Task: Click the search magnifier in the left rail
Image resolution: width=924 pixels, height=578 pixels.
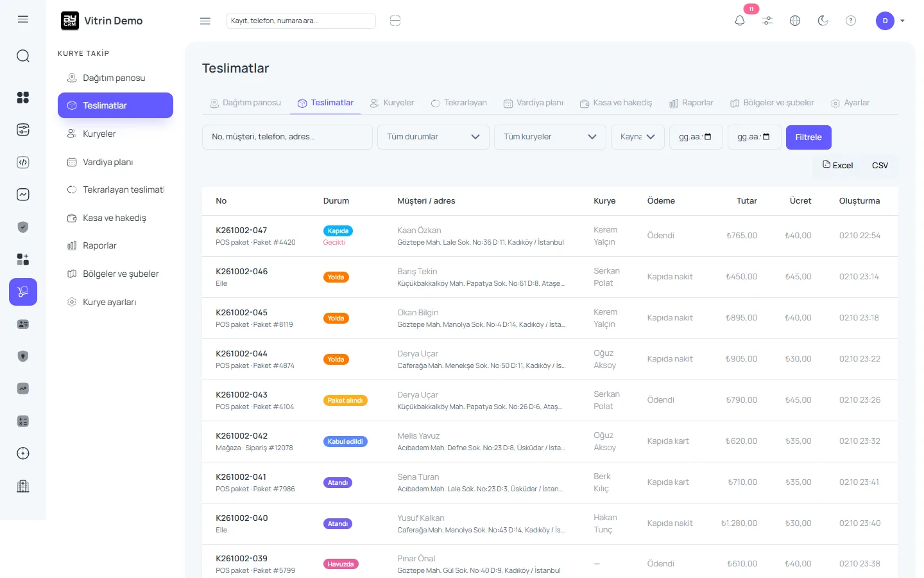Action: click(23, 56)
